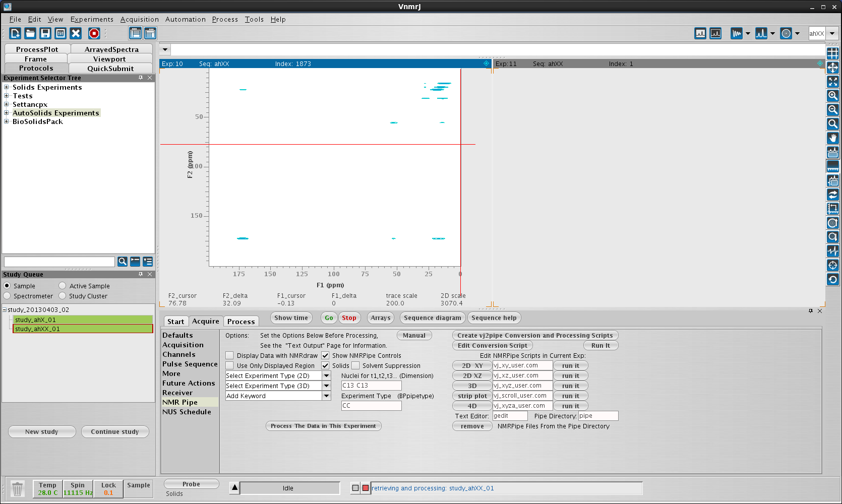
Task: Enable Display Data with NMRdraw checkbox
Action: click(x=230, y=355)
